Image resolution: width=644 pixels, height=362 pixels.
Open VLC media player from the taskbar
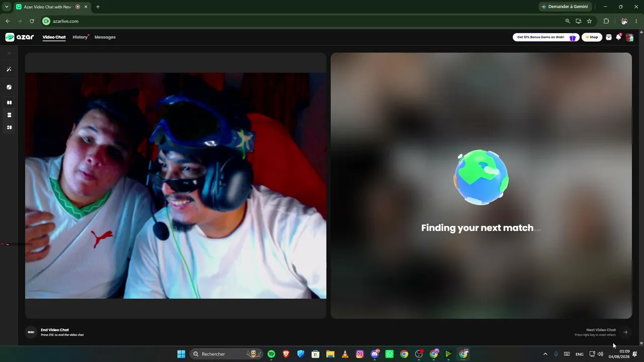[345, 354]
